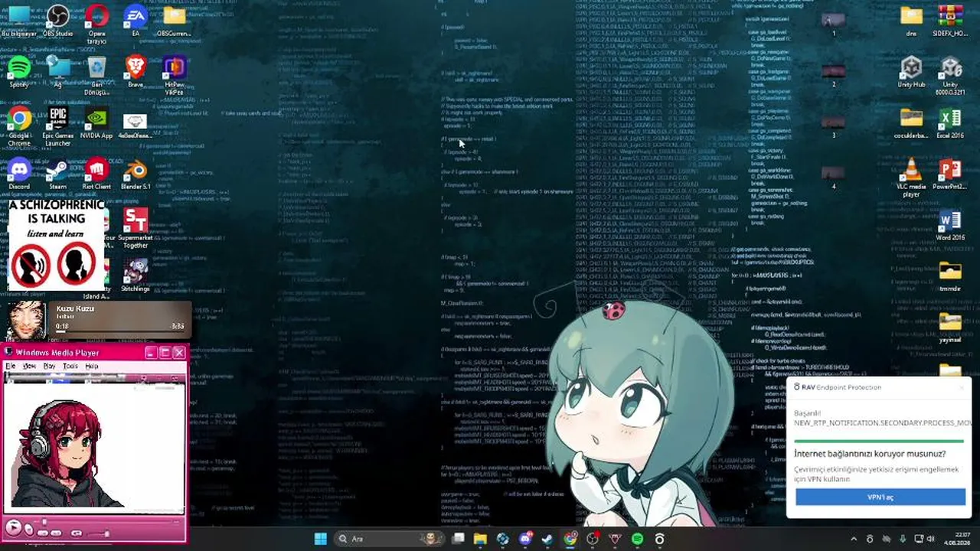Select the Stitchings desktop icon
This screenshot has width=980, height=551.
[x=136, y=275]
